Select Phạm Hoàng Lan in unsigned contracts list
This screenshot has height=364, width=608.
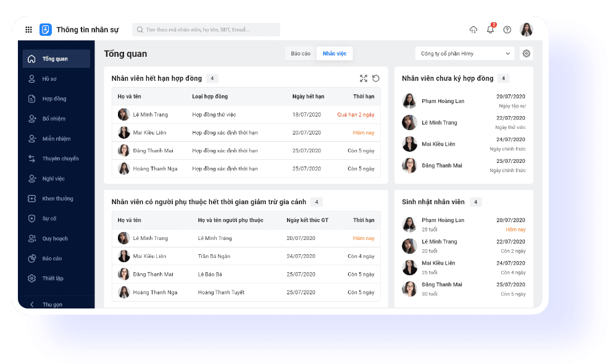(443, 101)
